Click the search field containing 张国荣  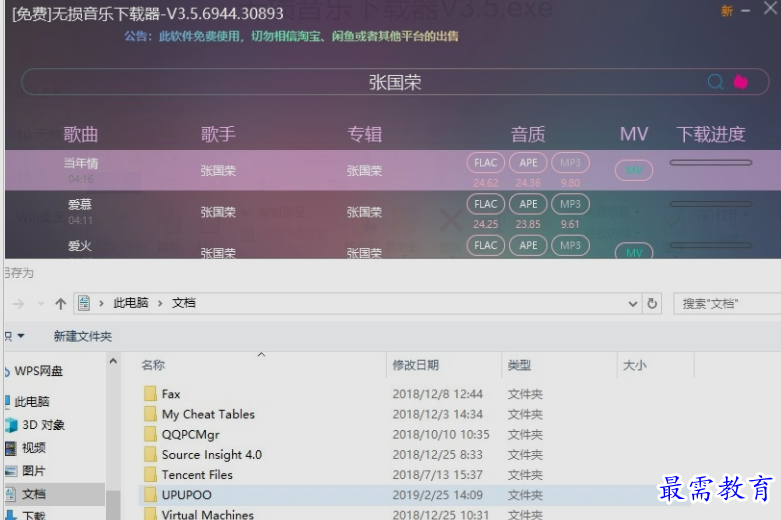pyautogui.click(x=395, y=82)
